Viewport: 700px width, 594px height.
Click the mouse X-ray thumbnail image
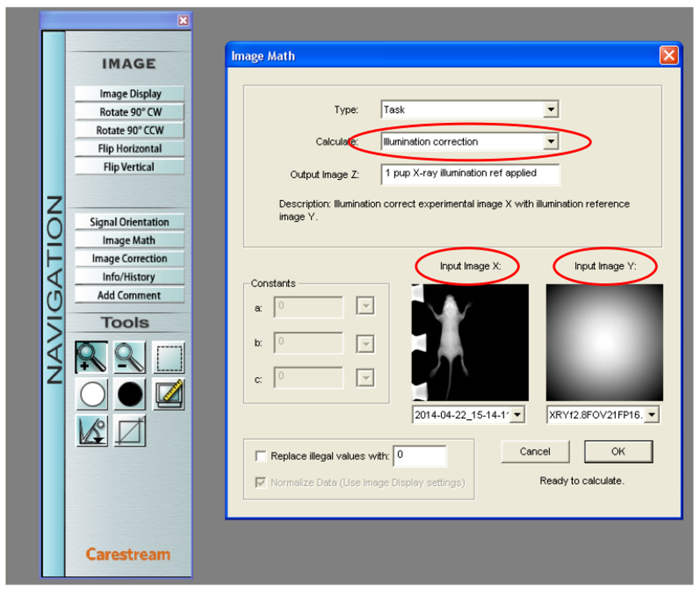pyautogui.click(x=470, y=342)
